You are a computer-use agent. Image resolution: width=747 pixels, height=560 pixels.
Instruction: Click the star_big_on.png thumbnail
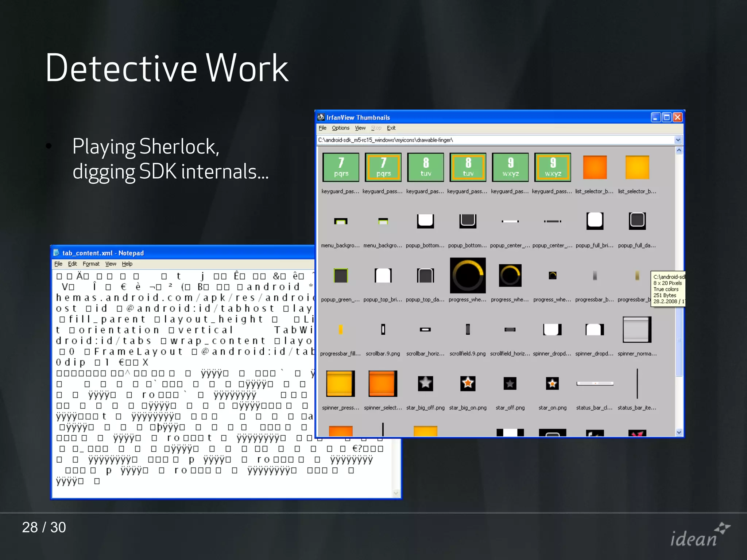coord(468,383)
